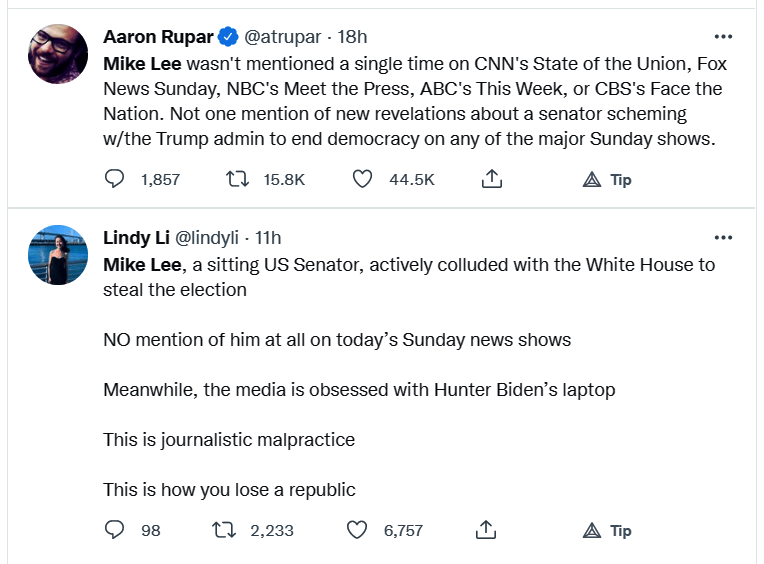Click the @atrupar handle
This screenshot has height=564, width=764.
point(283,37)
